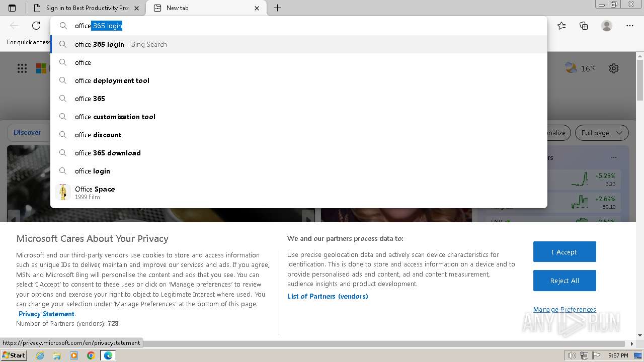Click the 'I Accept' privacy button
Screen dimensions: 644x362
coord(565,252)
